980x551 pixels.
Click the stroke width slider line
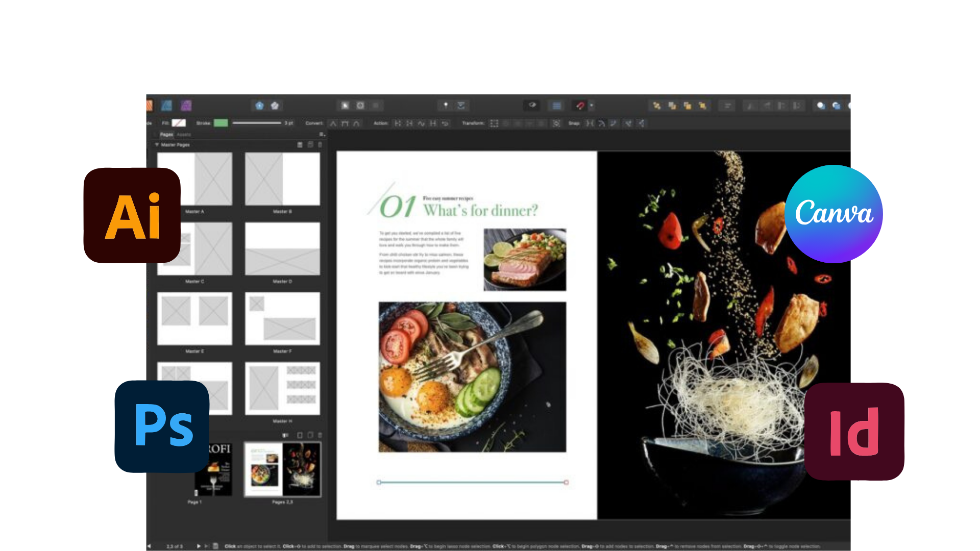point(257,123)
